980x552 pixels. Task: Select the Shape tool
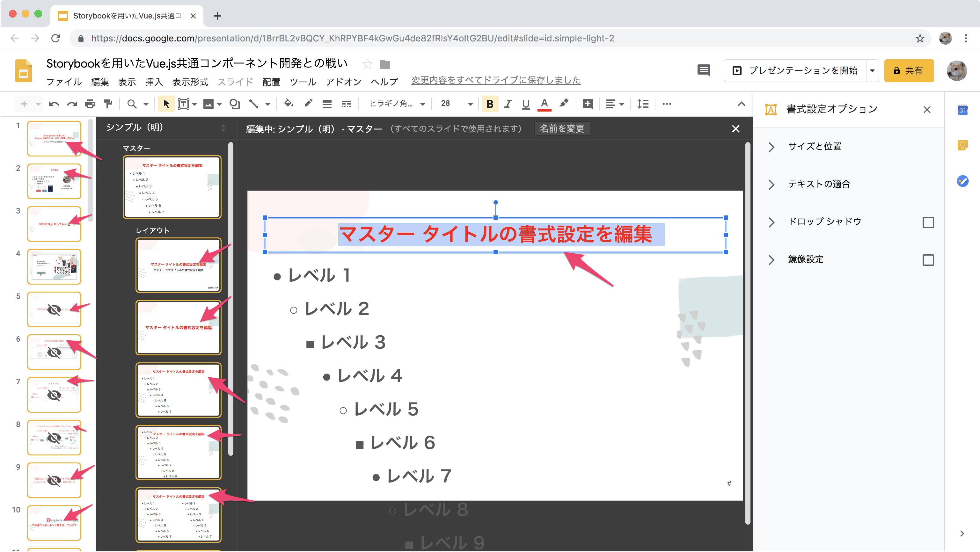click(x=234, y=104)
